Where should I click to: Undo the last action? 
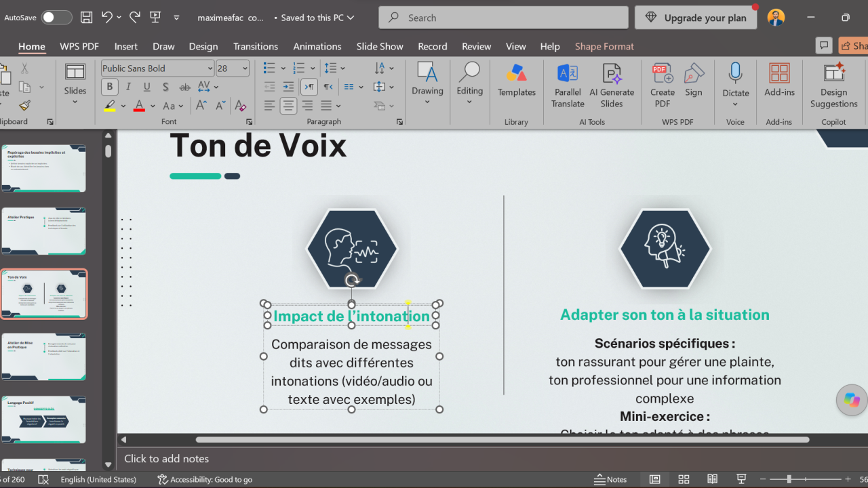[x=107, y=18]
